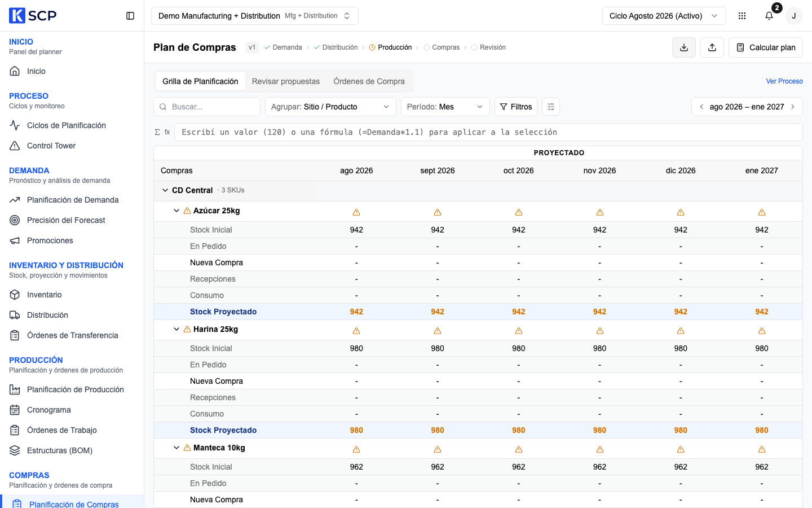The width and height of the screenshot is (812, 508).
Task: Collapse the Manteca 10kg row
Action: point(176,448)
